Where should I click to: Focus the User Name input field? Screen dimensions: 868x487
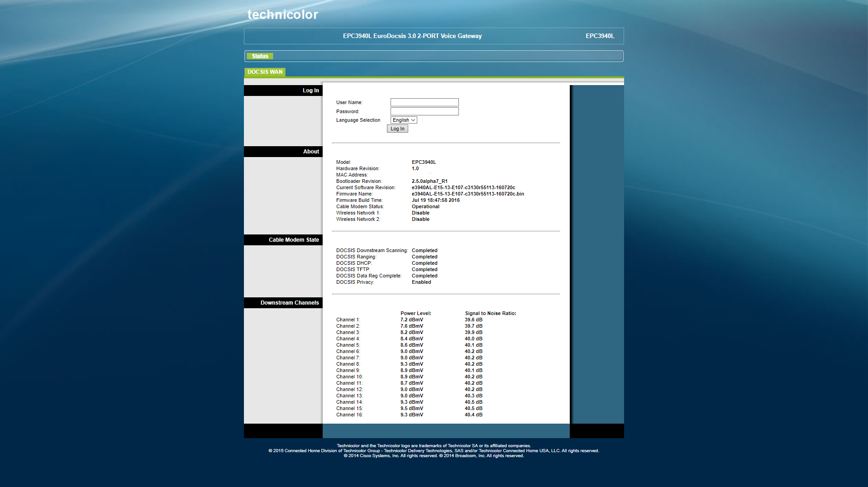pyautogui.click(x=424, y=102)
